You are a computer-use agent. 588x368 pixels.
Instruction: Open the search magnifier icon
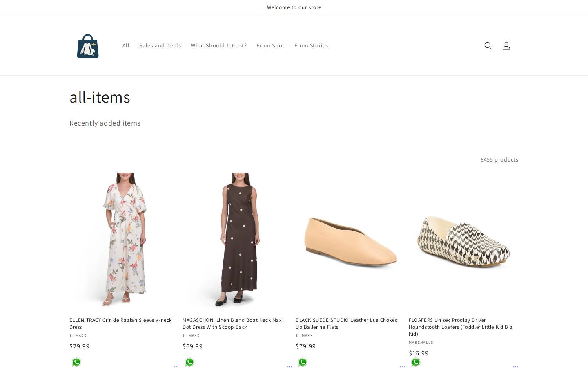tap(488, 46)
